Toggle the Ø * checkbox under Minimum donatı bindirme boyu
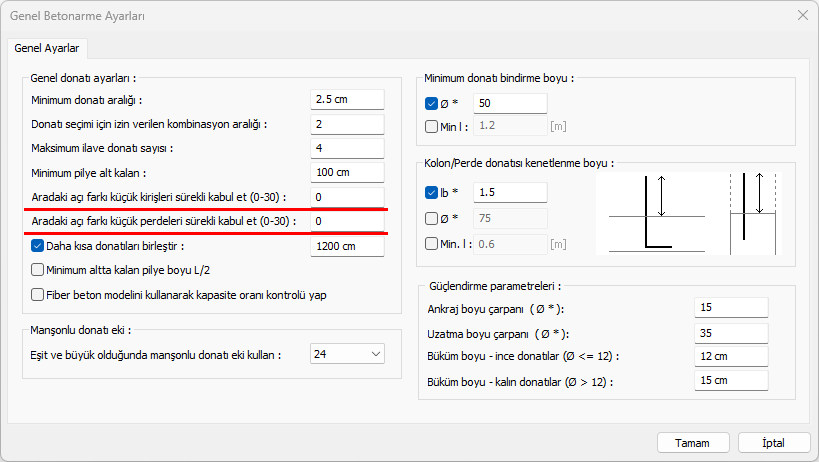Screen dimensions: 819x462 [431, 103]
